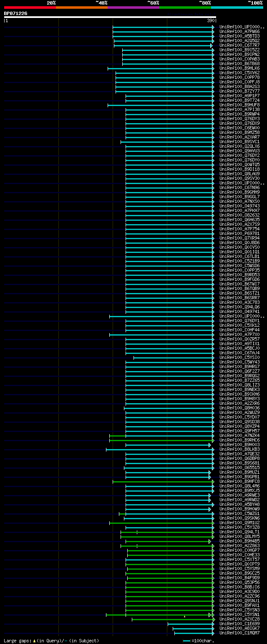Screen dimensions: 267x644
Task: Select the label UniRef100_B7ZY77
Action: tap(239, 91)
